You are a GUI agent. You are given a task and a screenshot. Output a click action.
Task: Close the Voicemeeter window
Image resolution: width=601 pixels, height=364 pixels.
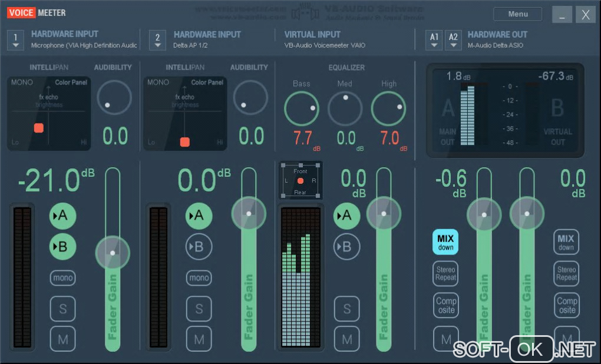(586, 15)
